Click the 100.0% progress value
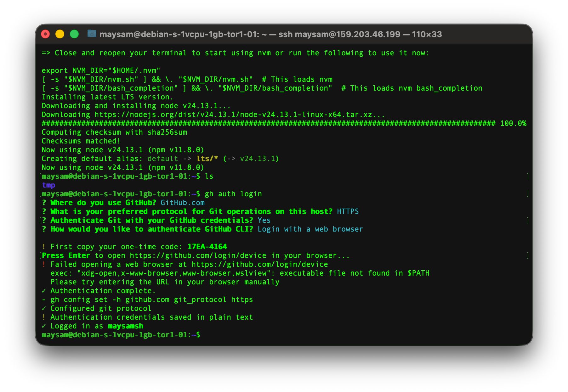Viewport: 568px width, 392px height. click(513, 123)
